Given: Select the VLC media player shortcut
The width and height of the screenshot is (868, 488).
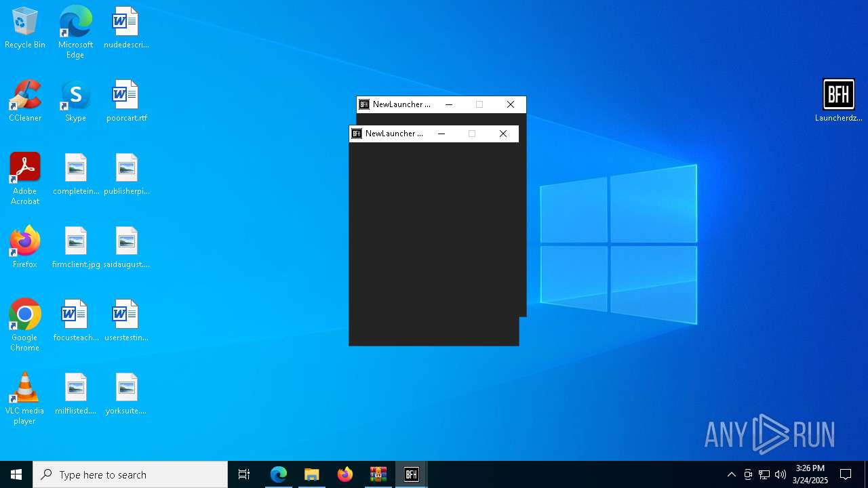Looking at the screenshot, I should click(25, 399).
